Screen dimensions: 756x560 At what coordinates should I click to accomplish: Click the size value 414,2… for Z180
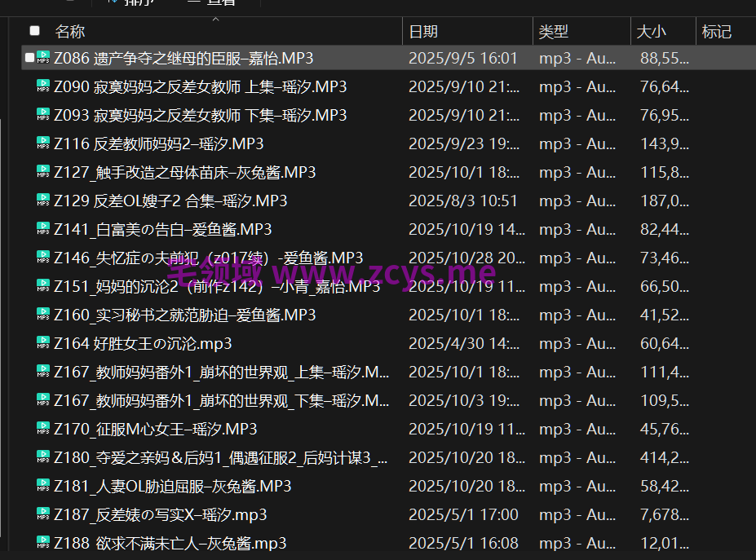point(665,457)
